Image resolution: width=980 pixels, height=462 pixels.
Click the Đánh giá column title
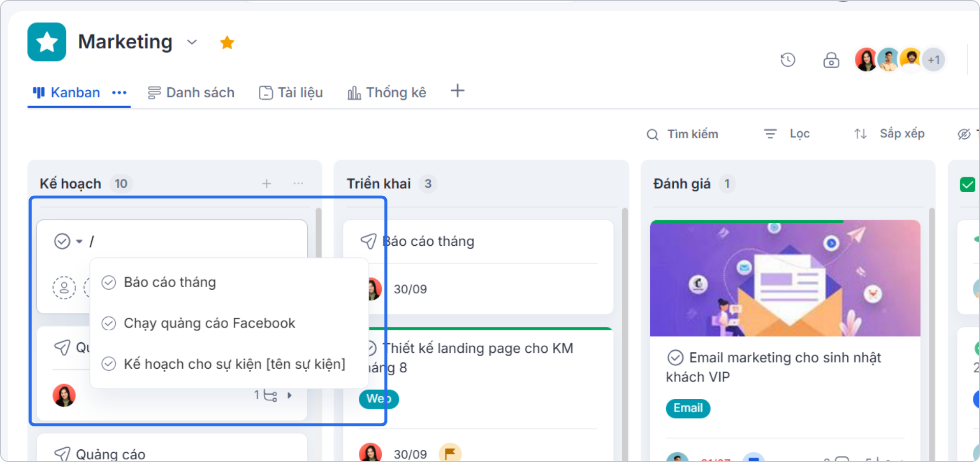[682, 184]
